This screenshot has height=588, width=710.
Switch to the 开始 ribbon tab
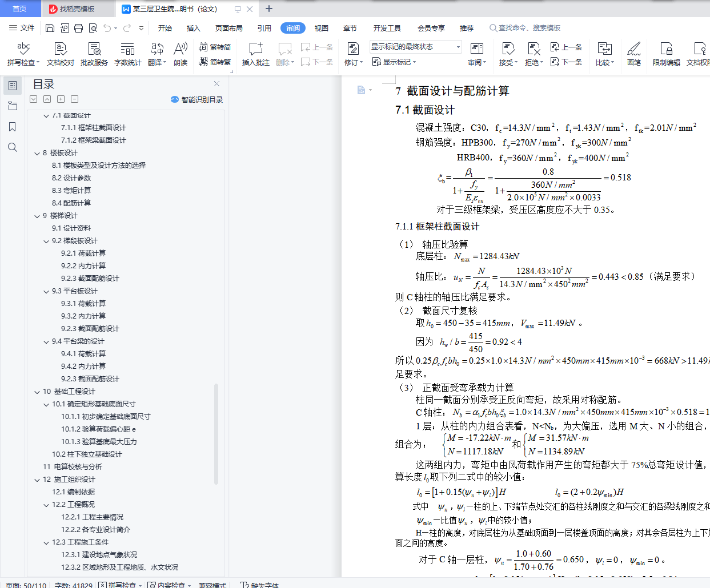click(x=165, y=28)
